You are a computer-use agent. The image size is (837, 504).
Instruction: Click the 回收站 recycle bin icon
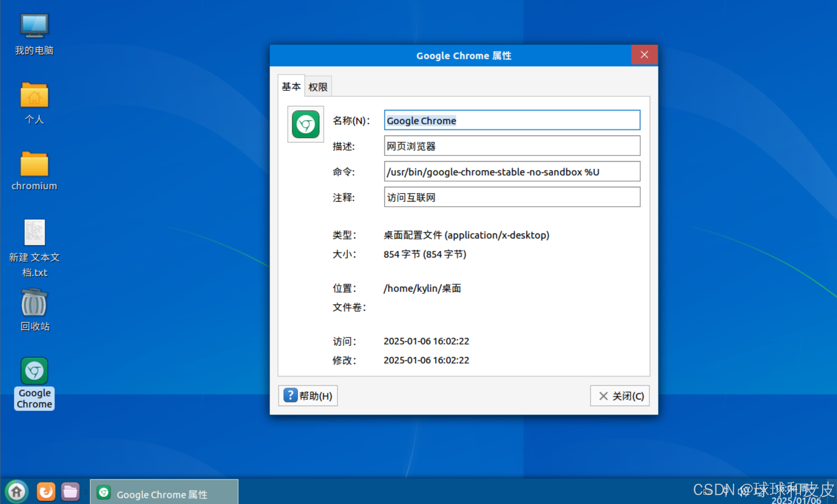tap(34, 303)
